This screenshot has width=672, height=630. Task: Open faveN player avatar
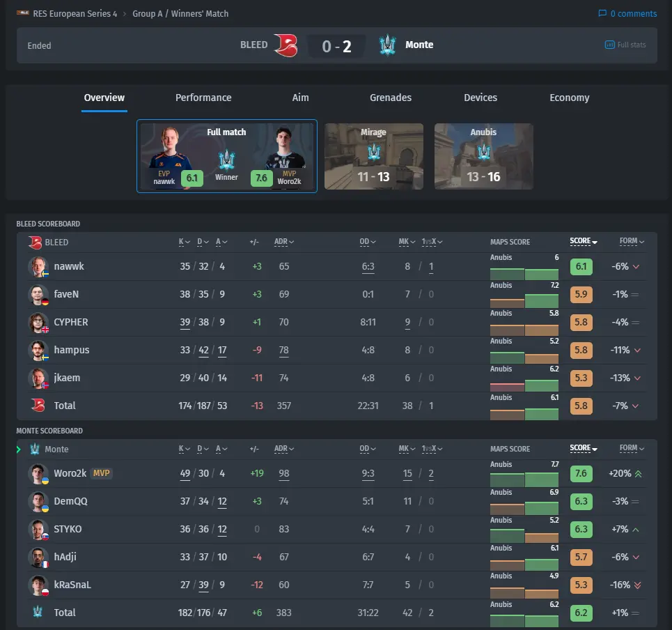coord(38,294)
